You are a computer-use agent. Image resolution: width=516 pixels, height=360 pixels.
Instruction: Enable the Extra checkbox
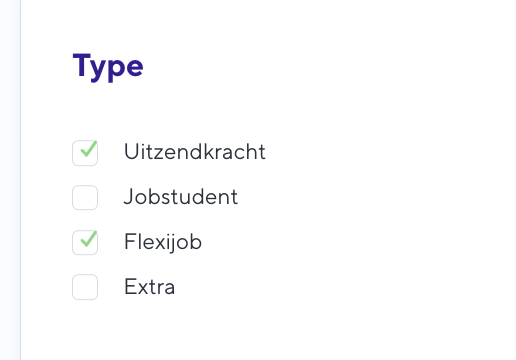(x=85, y=287)
